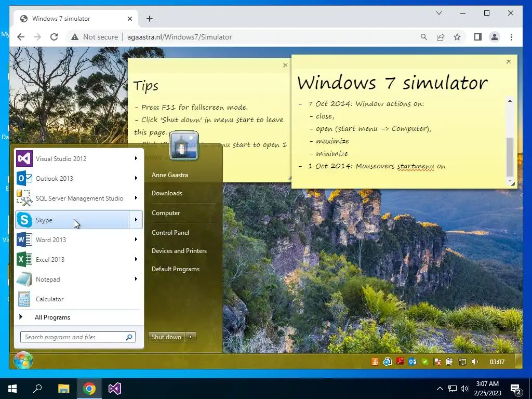The height and width of the screenshot is (399, 532).
Task: Click the Notepad icon in start menu
Action: pos(24,279)
